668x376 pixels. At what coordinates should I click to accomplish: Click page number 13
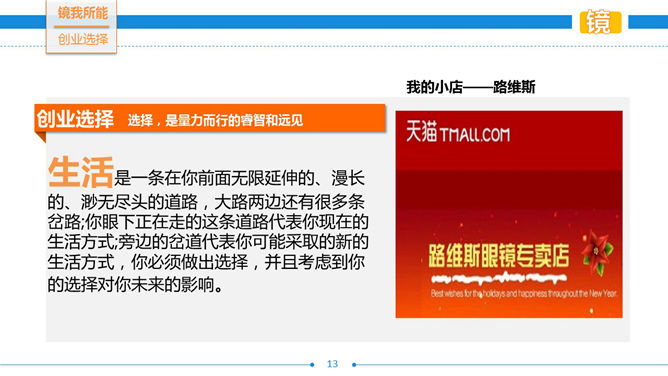tap(332, 364)
